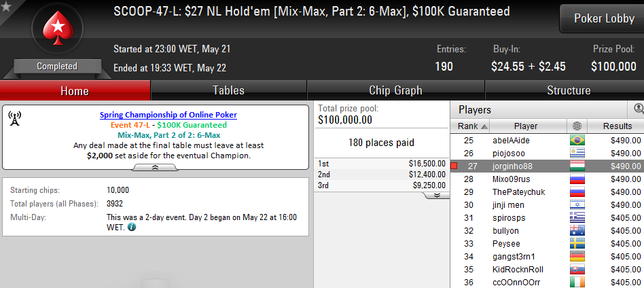Viewport: 644px width, 288px height.
Task: Open Spring Championship of Online Poker link
Action: [x=168, y=115]
